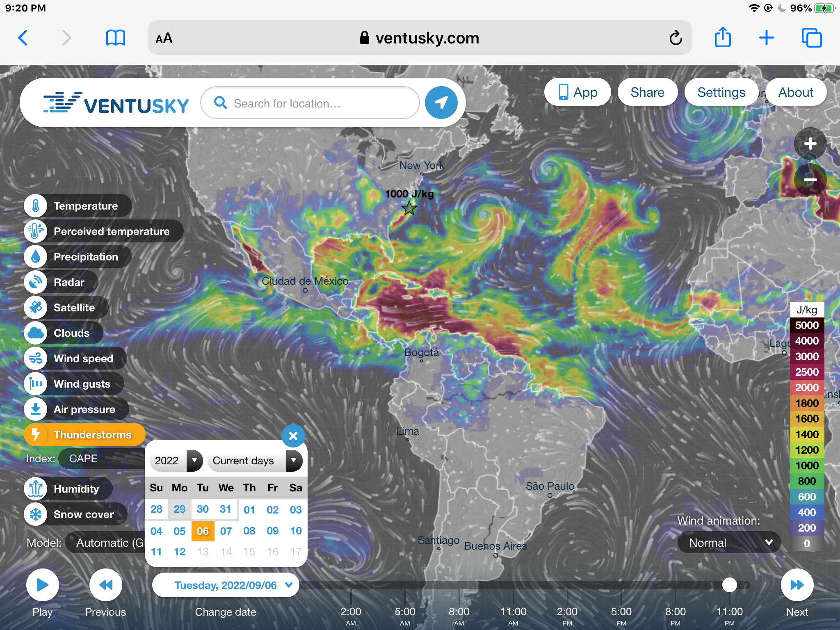Select the Satellite layer icon
The width and height of the screenshot is (840, 630).
(x=36, y=308)
